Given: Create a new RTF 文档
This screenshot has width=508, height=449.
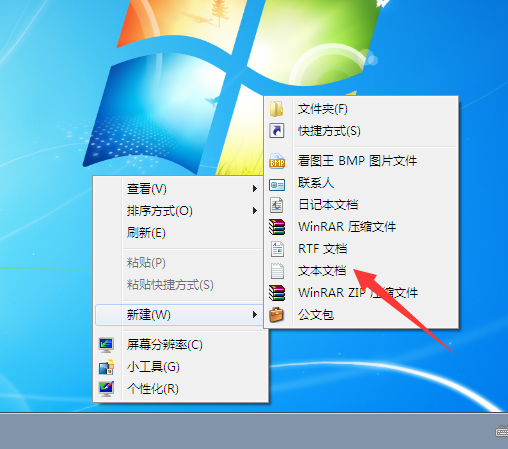Looking at the screenshot, I should click(361, 249).
